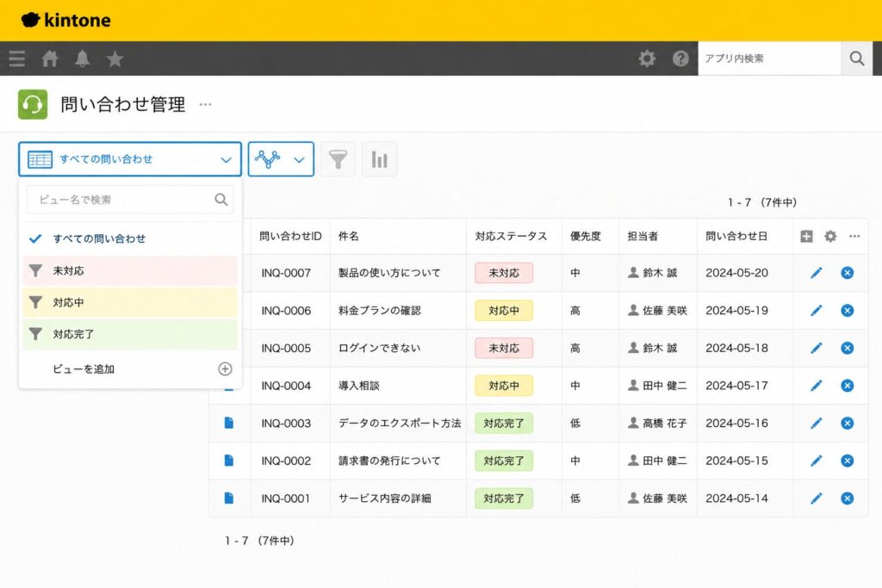Delete record INQ-0005 with the X icon
882x588 pixels.
[848, 348]
